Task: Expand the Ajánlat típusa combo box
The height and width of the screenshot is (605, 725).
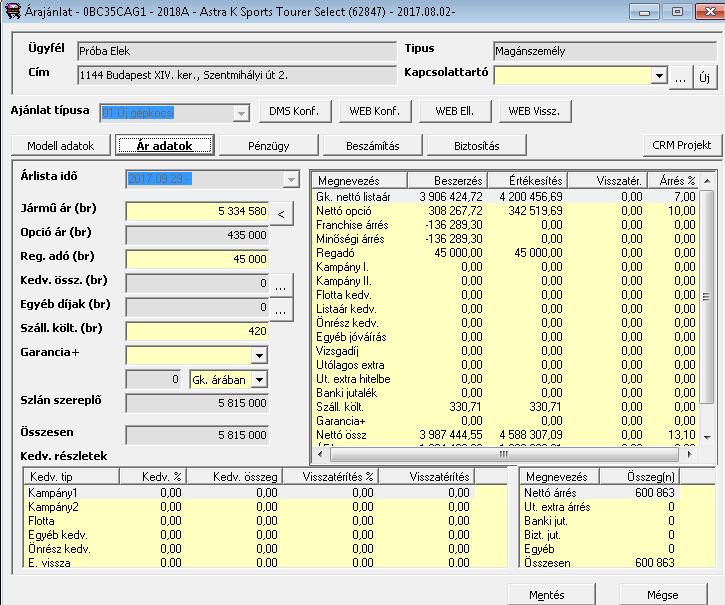Action: 240,113
